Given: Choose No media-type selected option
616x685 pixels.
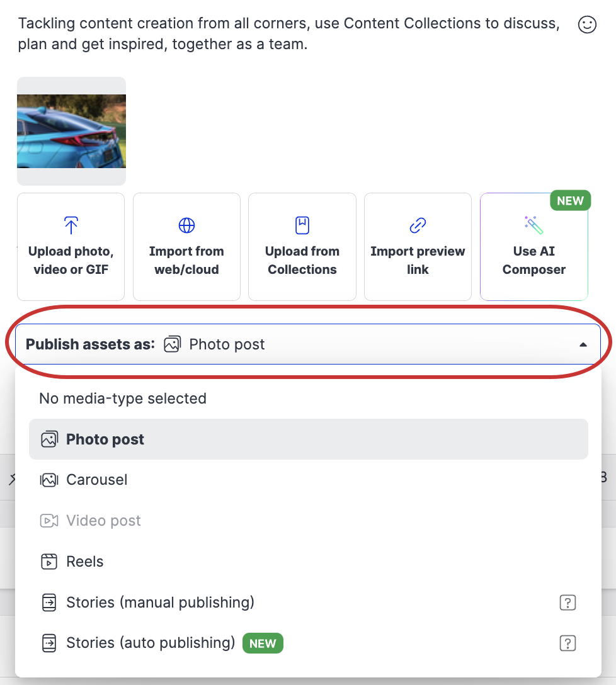Looking at the screenshot, I should click(x=122, y=399).
